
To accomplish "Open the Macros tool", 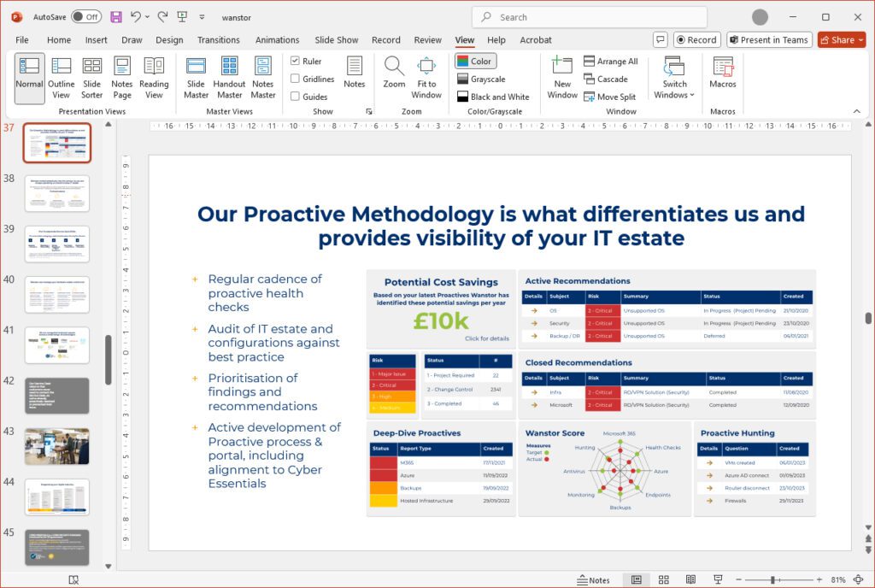I will click(723, 73).
